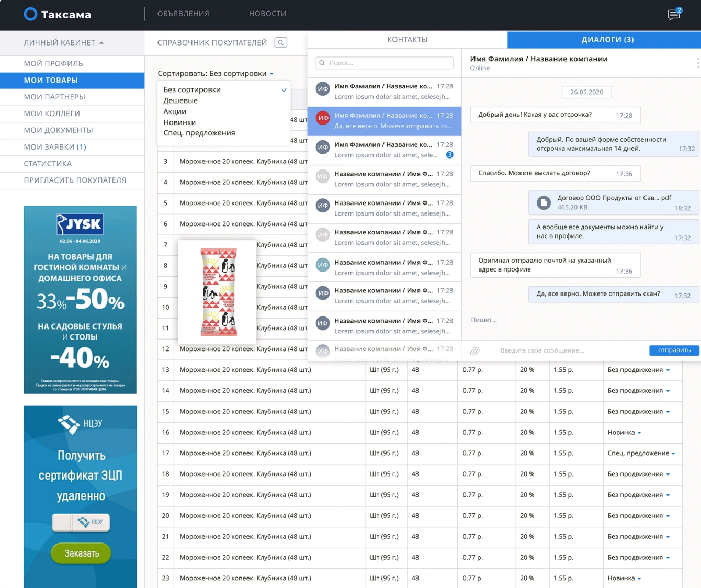Viewport: 701px width, 588px height.
Task: Open Договор ООО Продукты pdf attachment
Action: 614,202
